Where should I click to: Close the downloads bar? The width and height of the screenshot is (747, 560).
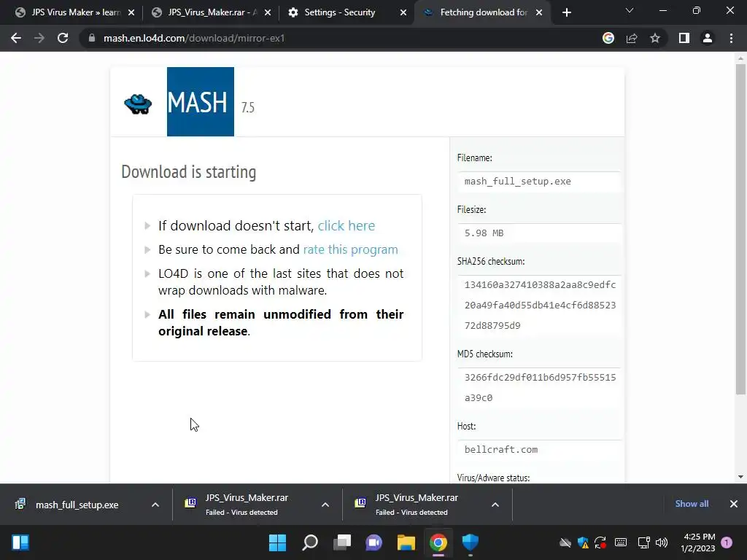point(734,504)
